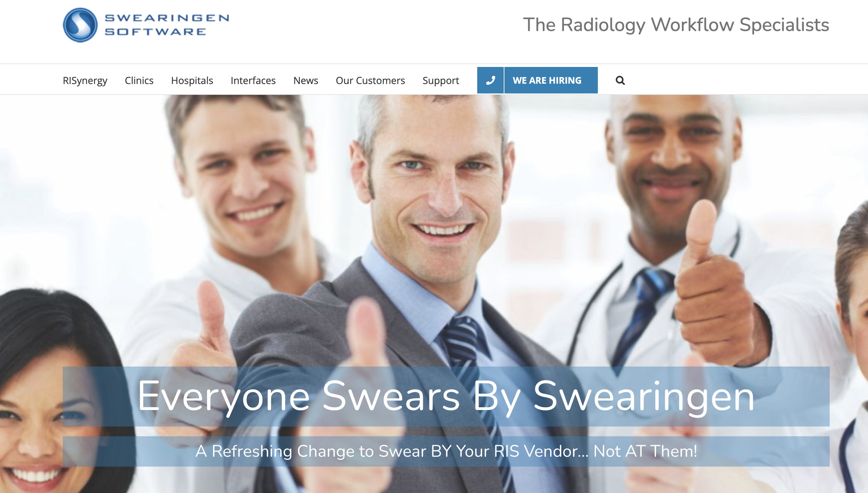Click the Swearingen circular S logo
The height and width of the screenshot is (493, 868).
80,25
